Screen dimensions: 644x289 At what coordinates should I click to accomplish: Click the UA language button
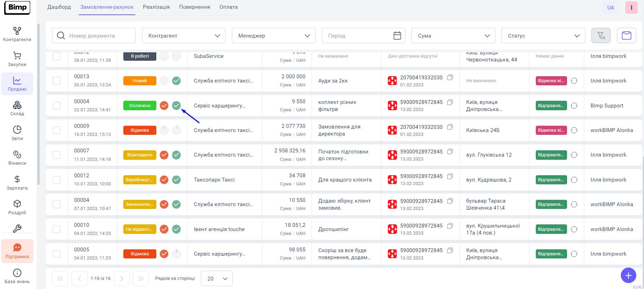(x=611, y=8)
